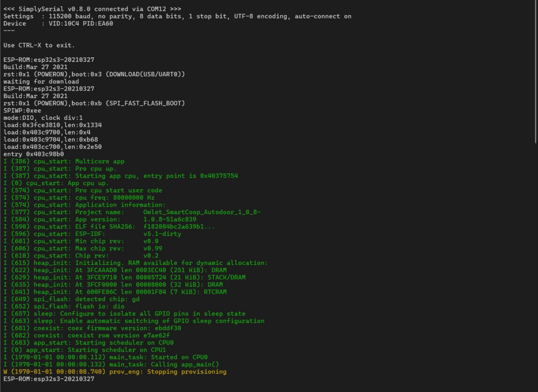This screenshot has height=392, width=538.
Task: Click the 'Application information:' log line
Action: point(85,205)
